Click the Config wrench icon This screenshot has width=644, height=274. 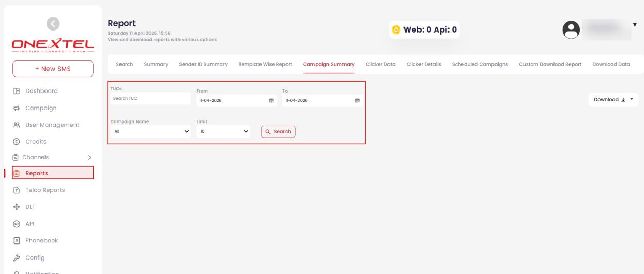(x=16, y=258)
